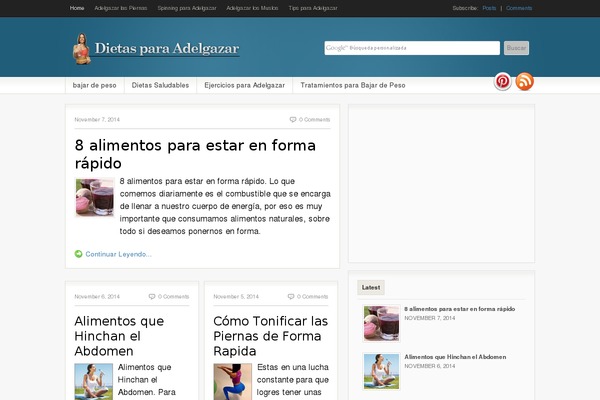Click yoga woman thumbnail in Alimentos que Hinchan post
600x400 pixels.
(94, 382)
